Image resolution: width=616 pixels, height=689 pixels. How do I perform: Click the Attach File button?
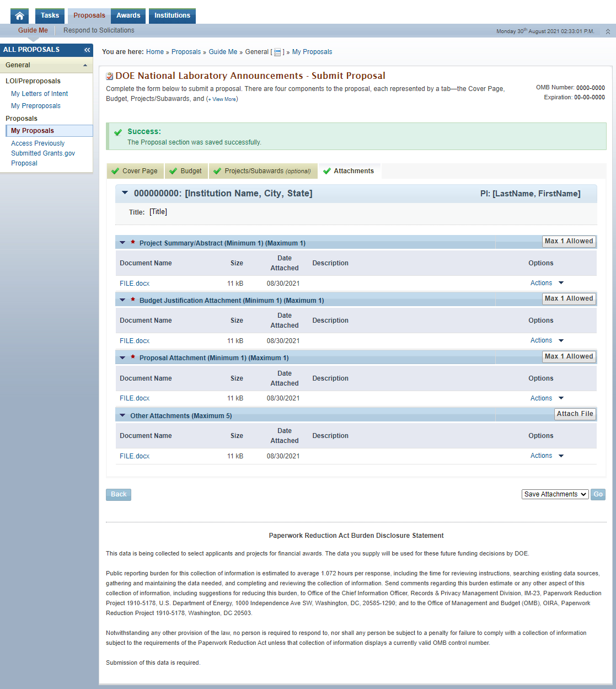point(575,414)
